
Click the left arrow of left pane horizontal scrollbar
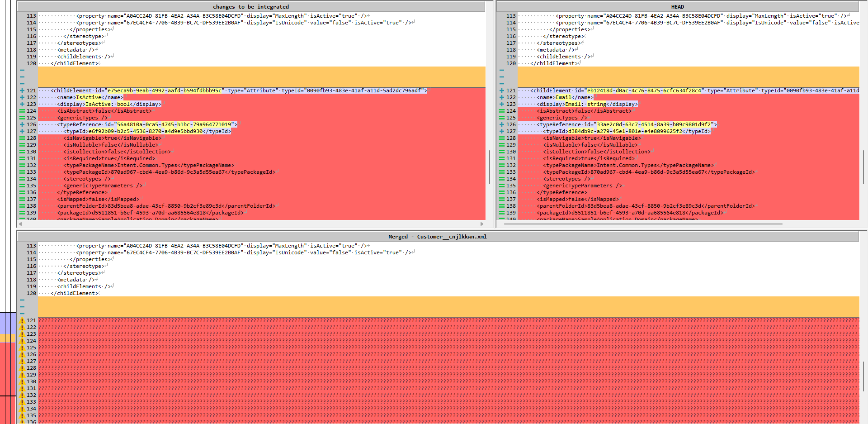pos(20,224)
